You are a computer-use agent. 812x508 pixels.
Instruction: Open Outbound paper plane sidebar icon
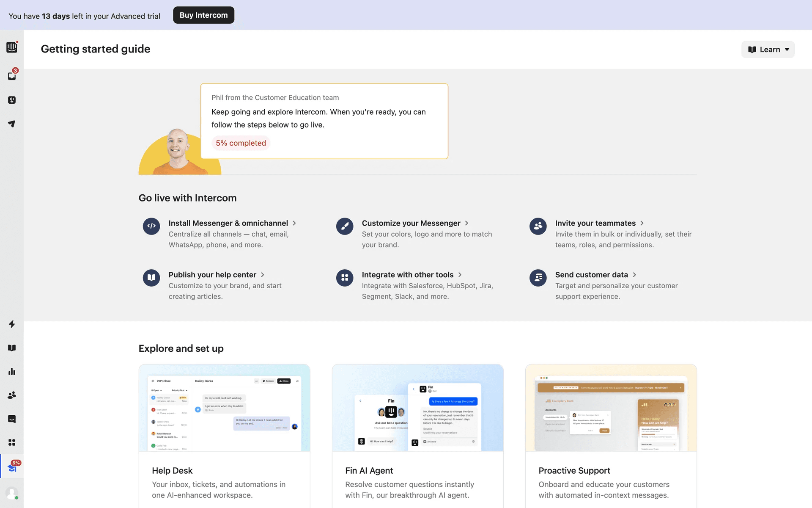coord(12,124)
